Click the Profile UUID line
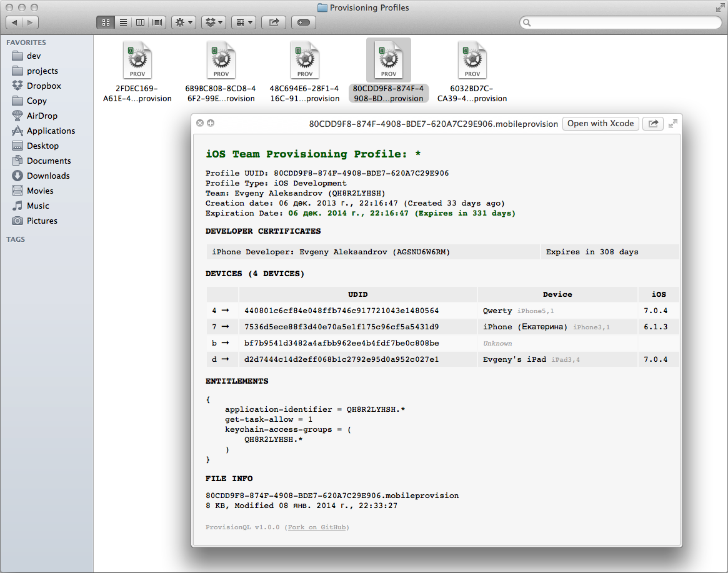The width and height of the screenshot is (728, 573). (x=327, y=173)
